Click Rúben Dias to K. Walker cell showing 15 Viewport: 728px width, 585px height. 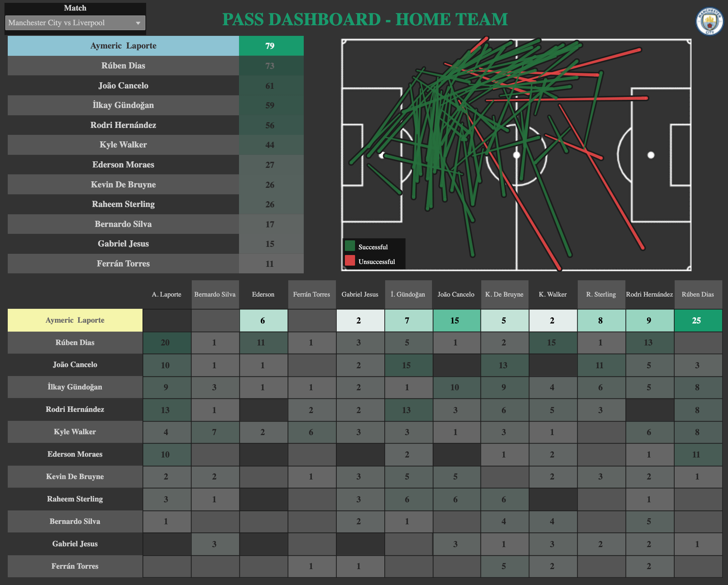(553, 343)
